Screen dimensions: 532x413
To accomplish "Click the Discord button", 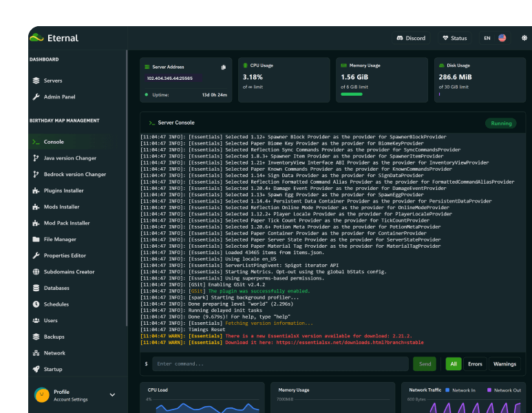I will pos(411,38).
